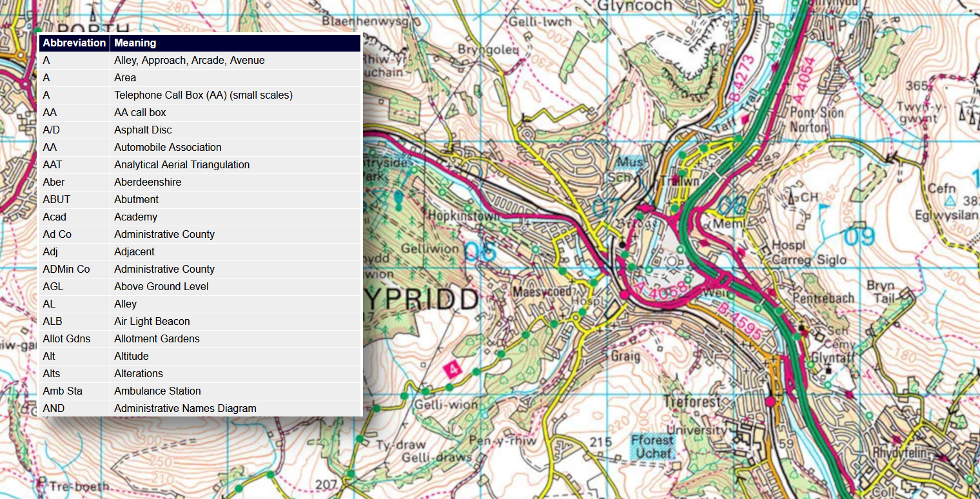This screenshot has height=499, width=980.
Task: Click the Air Light Beacon entry
Action: pyautogui.click(x=152, y=321)
